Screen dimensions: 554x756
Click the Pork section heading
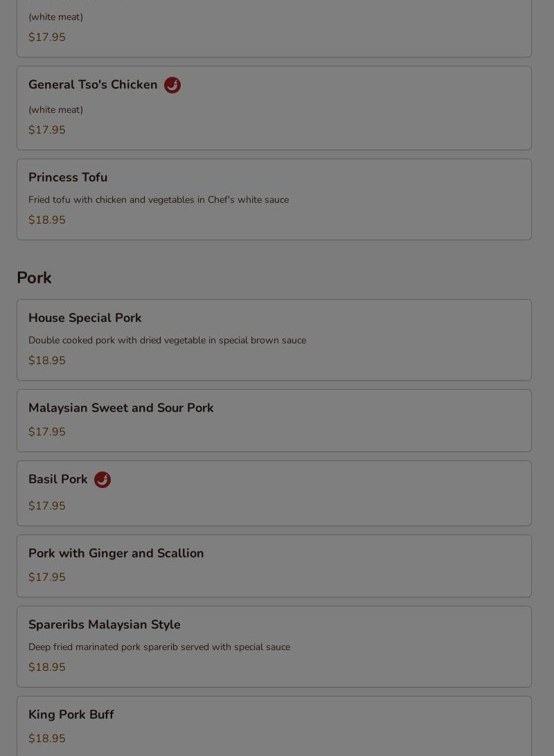[x=34, y=278]
